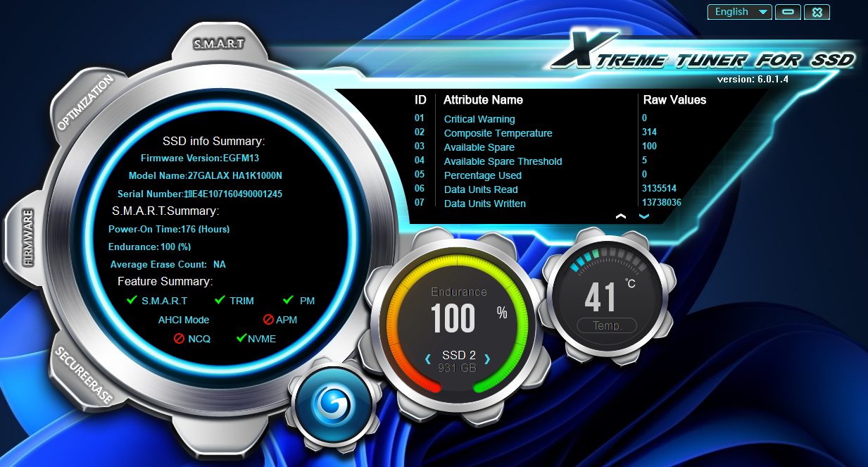Screen dimensions: 868x467
Task: Click the NVME green checkmark
Action: pos(241,339)
